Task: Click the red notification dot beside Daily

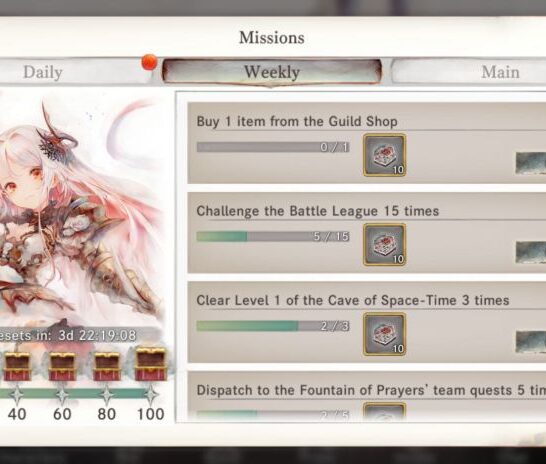Action: click(149, 62)
